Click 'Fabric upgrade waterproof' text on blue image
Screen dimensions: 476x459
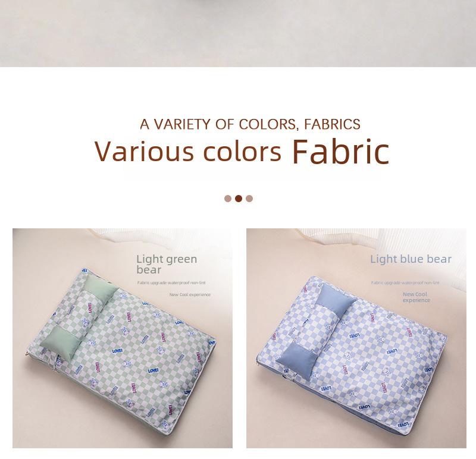click(x=405, y=283)
